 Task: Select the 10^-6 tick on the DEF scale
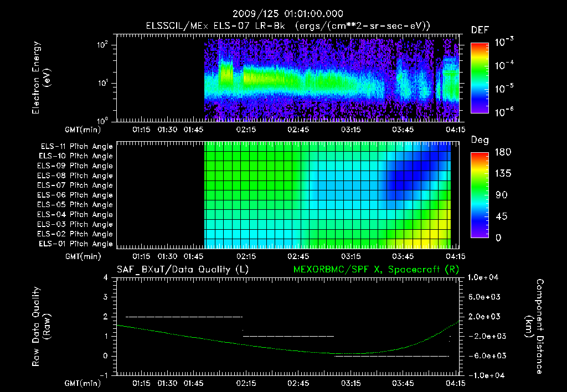504,112
